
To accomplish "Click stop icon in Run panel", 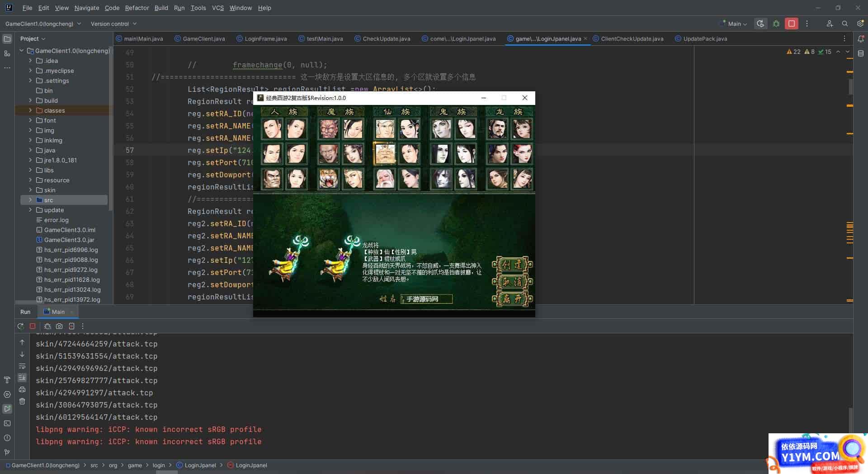I will click(33, 326).
